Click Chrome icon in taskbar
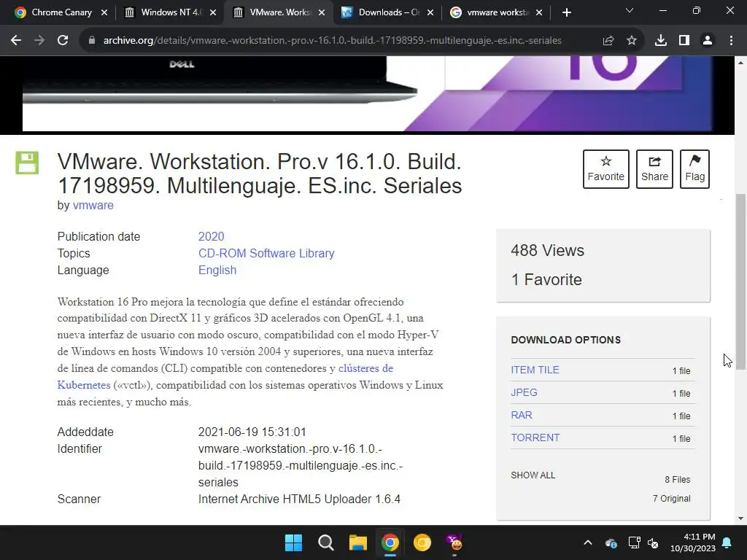Image resolution: width=747 pixels, height=560 pixels. (x=390, y=542)
